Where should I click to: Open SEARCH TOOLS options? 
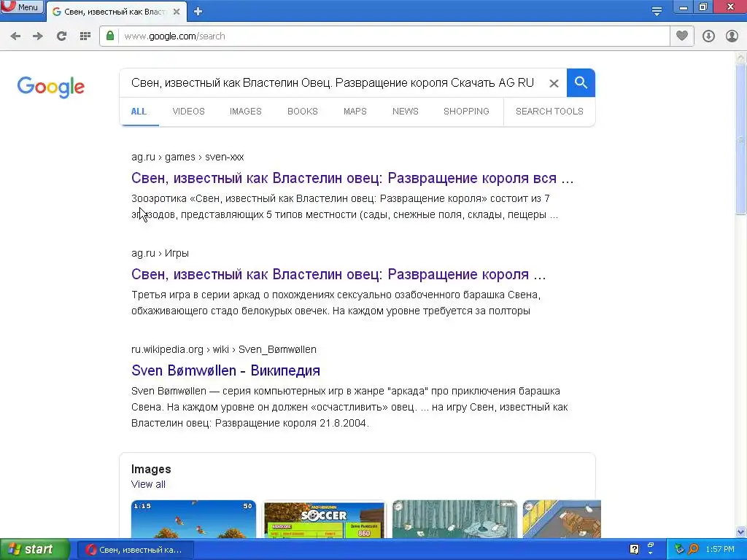(549, 112)
